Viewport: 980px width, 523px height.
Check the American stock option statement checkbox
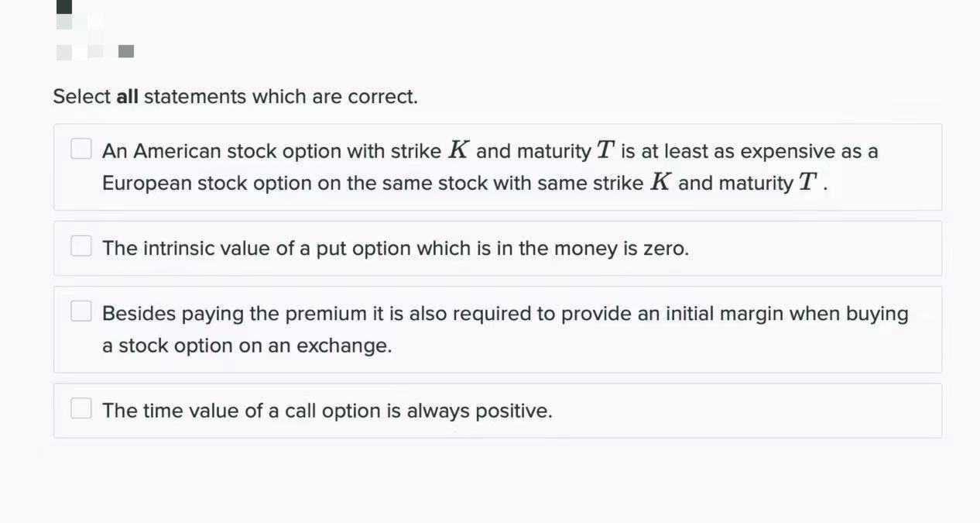(81, 149)
